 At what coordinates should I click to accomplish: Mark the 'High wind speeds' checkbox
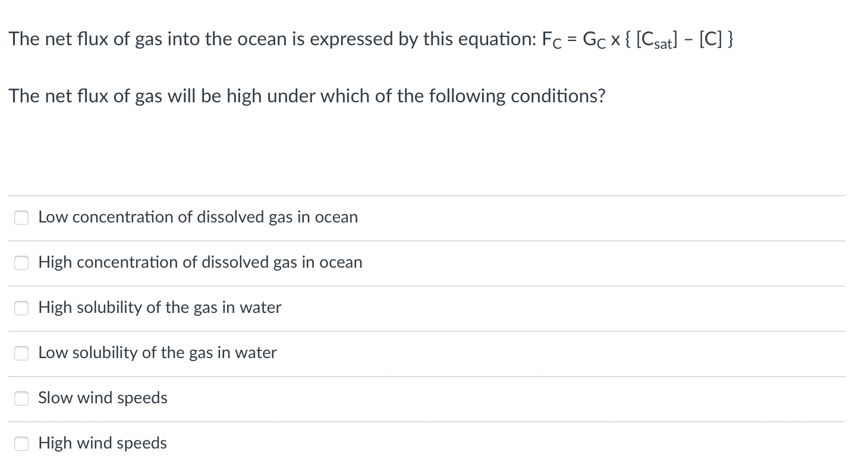click(x=21, y=444)
